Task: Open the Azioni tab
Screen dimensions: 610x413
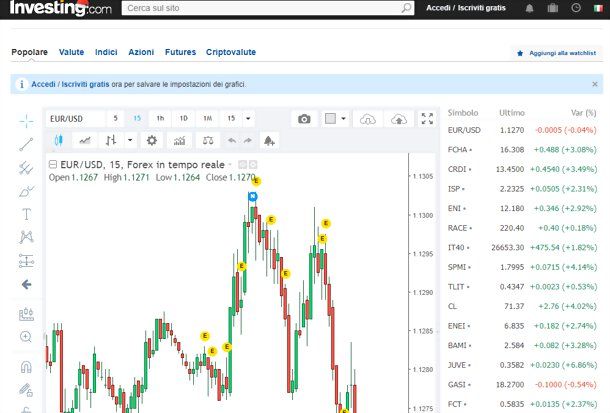Action: (x=141, y=52)
